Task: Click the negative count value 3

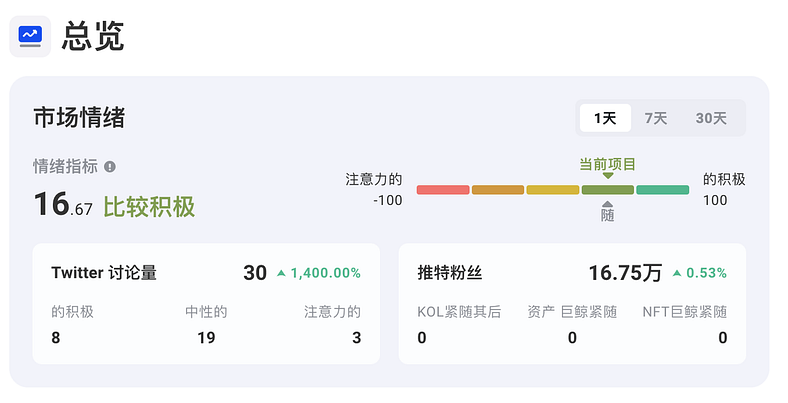Action: click(x=357, y=338)
